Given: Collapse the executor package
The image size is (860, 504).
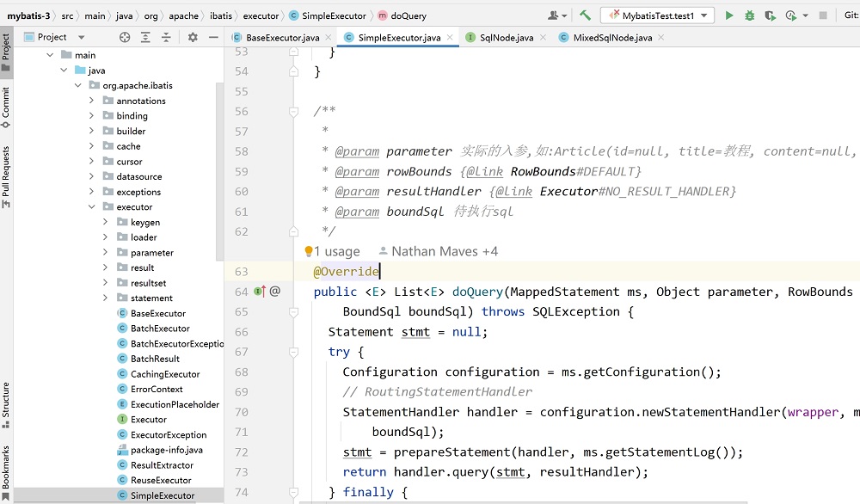Looking at the screenshot, I should point(92,206).
